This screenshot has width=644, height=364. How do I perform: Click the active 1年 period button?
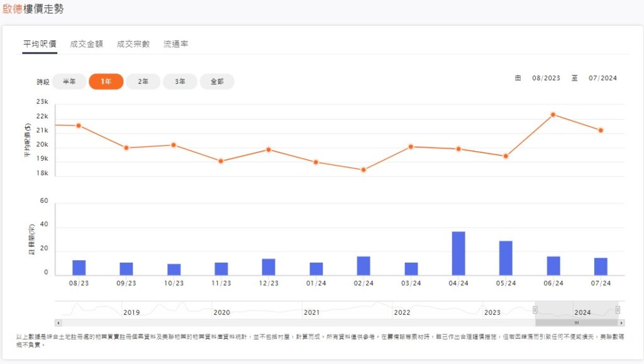point(106,82)
